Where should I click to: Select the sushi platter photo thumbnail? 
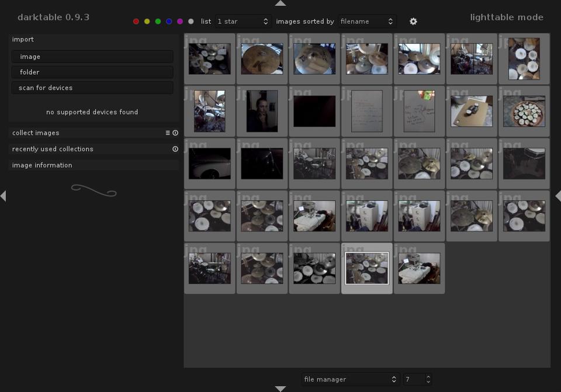tap(524, 111)
